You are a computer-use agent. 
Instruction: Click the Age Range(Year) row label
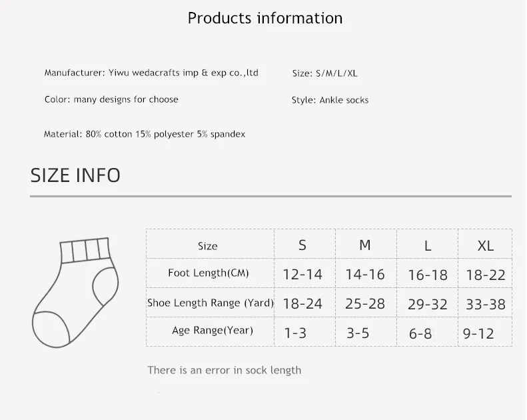[x=213, y=331]
